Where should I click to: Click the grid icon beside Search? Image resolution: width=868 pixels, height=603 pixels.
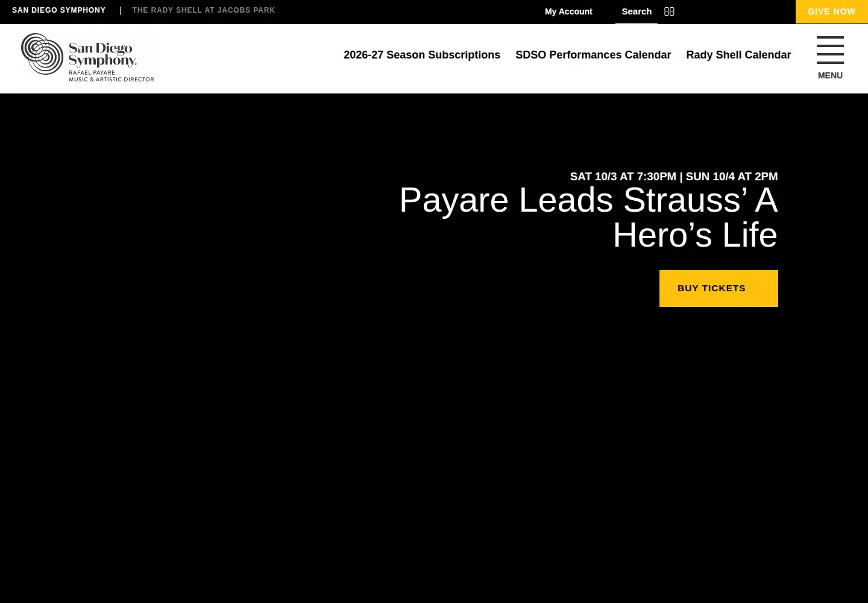[x=669, y=11]
